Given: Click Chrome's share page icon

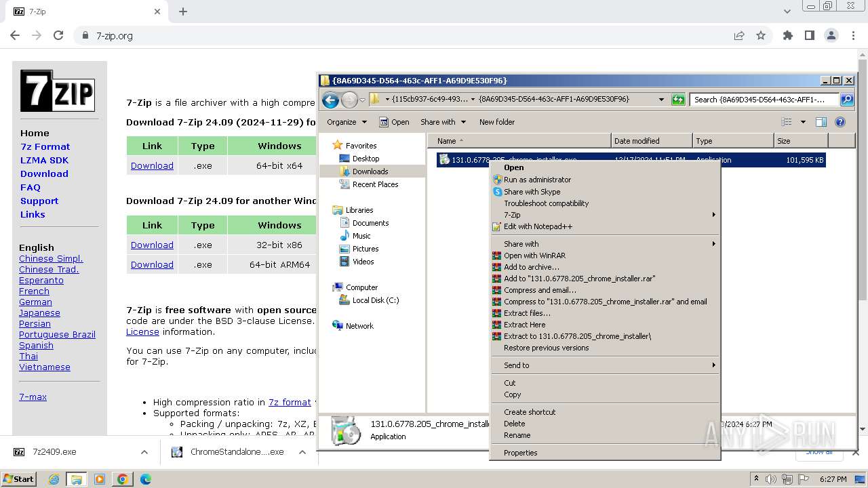Looking at the screenshot, I should click(739, 35).
